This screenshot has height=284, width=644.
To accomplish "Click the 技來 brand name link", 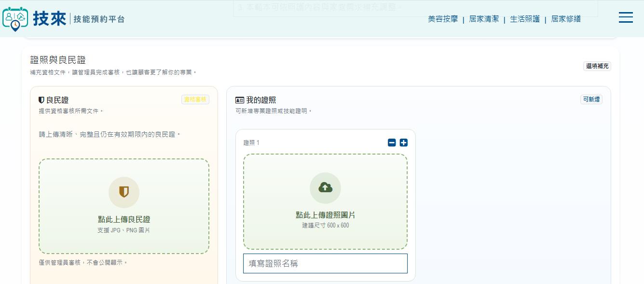I will click(49, 18).
